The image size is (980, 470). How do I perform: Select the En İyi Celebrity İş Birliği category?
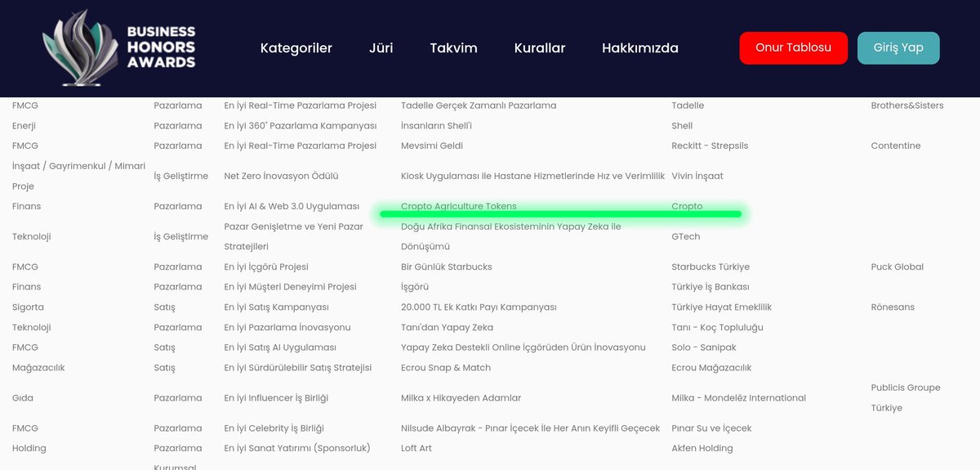274,428
